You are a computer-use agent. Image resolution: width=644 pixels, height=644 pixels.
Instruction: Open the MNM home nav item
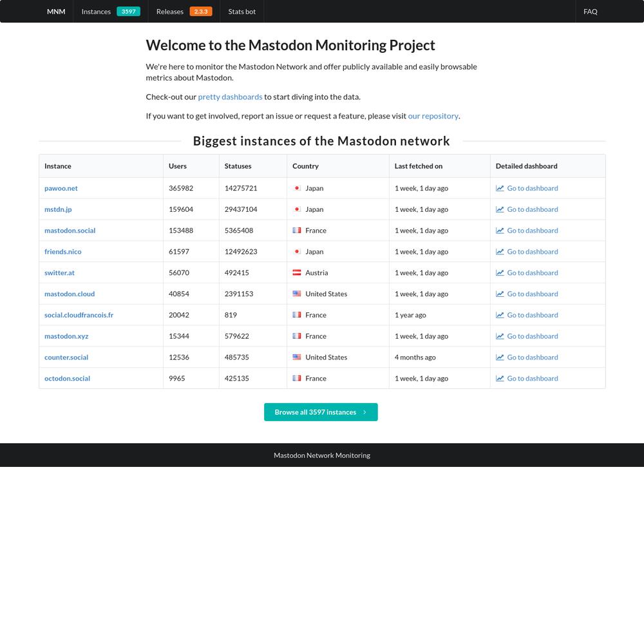coord(56,12)
